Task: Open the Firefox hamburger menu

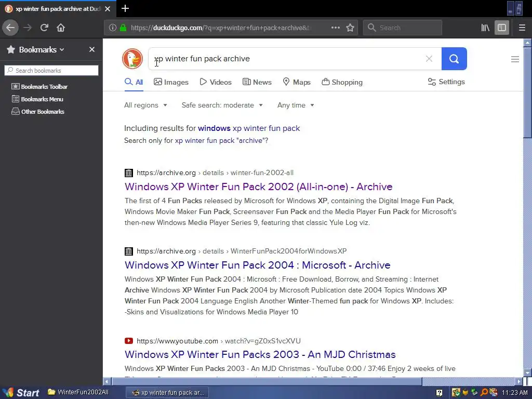Action: pos(522,28)
